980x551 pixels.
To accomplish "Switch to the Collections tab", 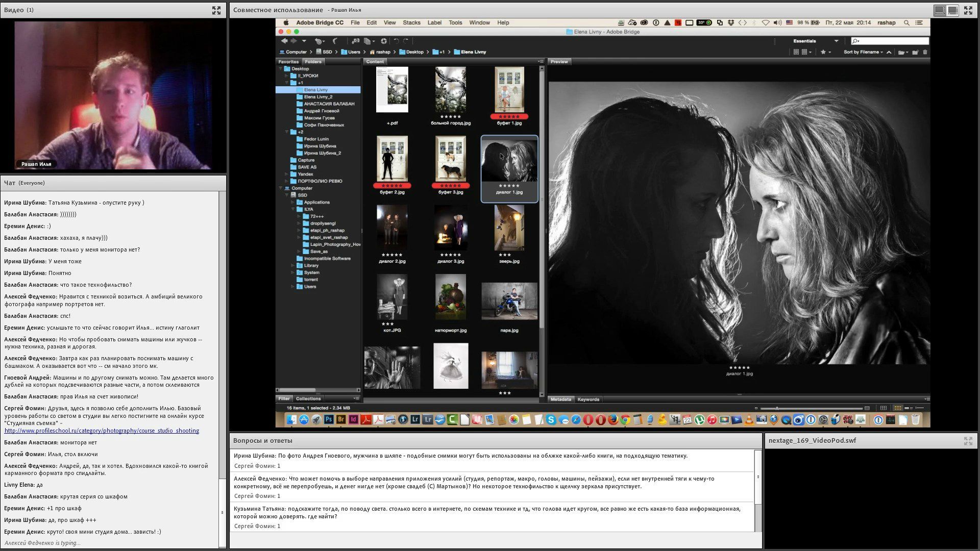I will [308, 399].
